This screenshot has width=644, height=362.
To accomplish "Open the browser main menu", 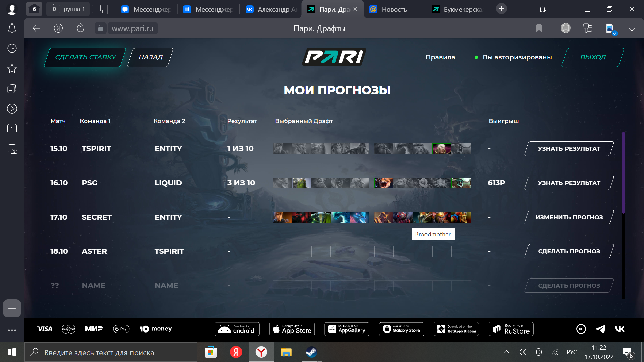I will pyautogui.click(x=566, y=9).
